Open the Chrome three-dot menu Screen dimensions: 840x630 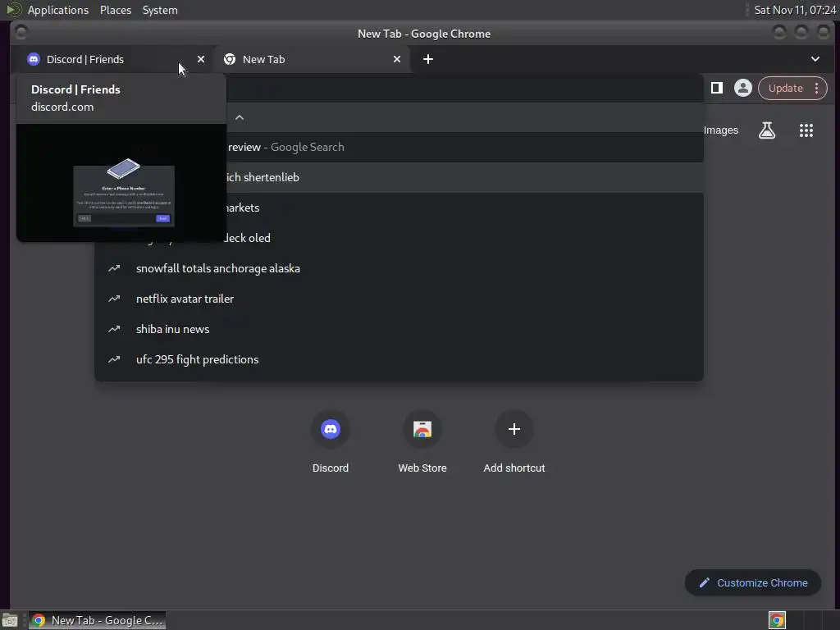pos(817,89)
